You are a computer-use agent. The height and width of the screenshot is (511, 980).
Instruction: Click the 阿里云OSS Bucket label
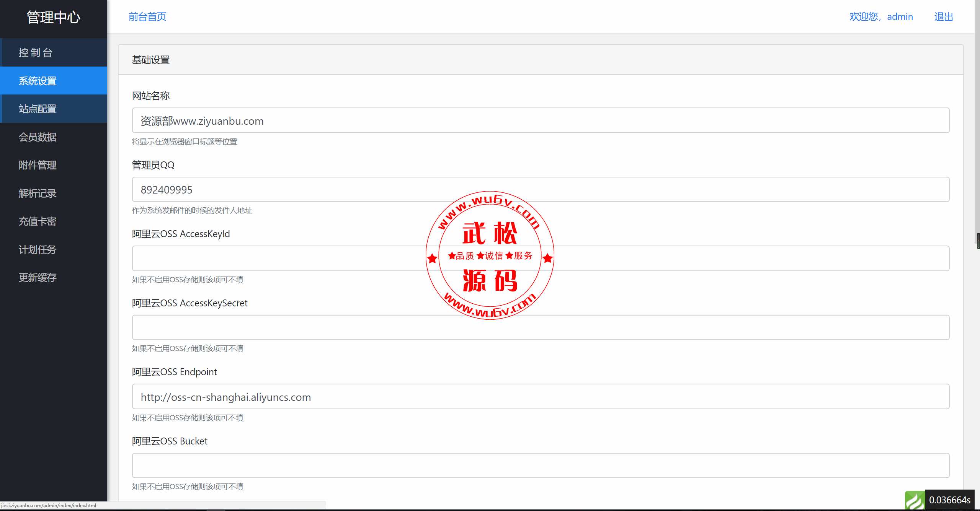(170, 441)
